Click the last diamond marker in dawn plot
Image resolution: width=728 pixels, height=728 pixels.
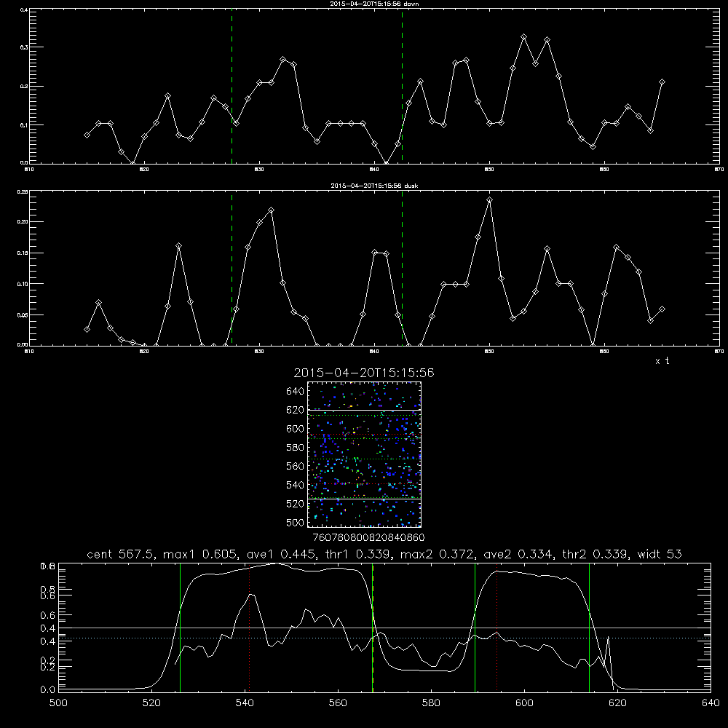pos(662,82)
